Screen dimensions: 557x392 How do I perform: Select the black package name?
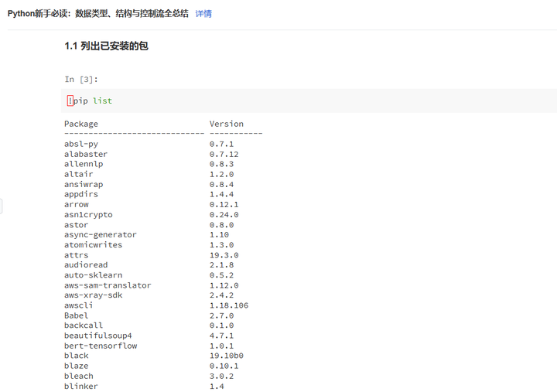pyautogui.click(x=77, y=356)
